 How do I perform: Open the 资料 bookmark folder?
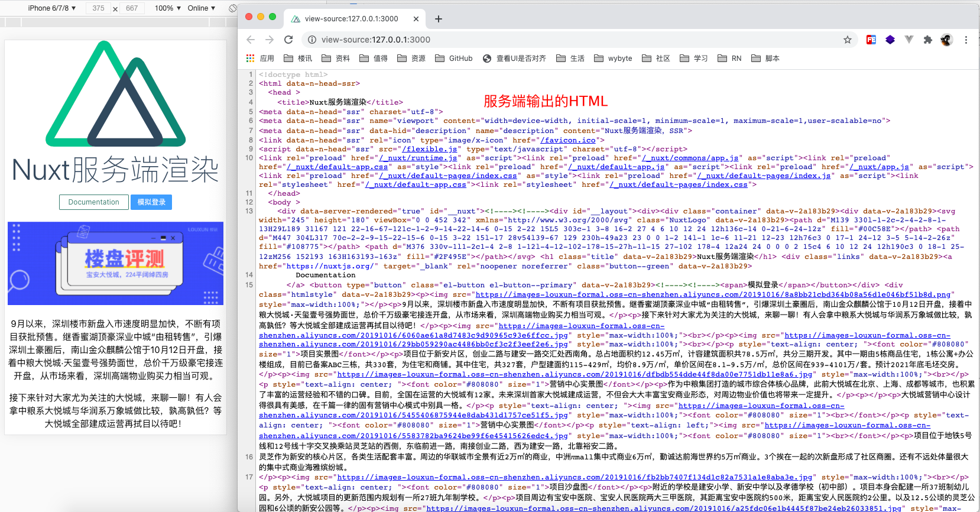click(336, 59)
